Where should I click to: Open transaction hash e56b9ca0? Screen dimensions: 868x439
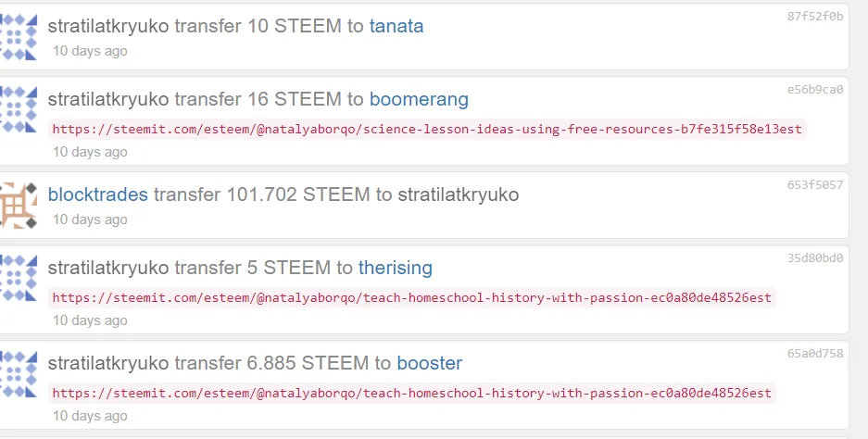point(815,90)
